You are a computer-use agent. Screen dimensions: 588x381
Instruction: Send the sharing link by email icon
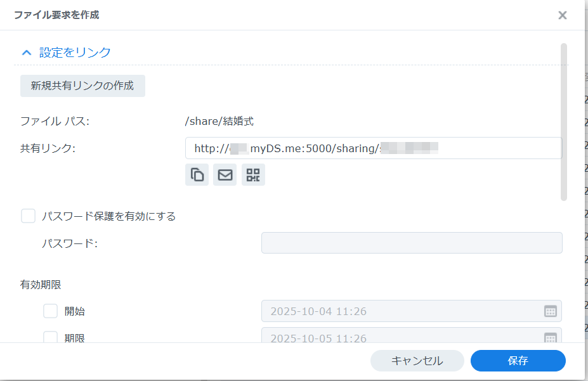click(225, 174)
